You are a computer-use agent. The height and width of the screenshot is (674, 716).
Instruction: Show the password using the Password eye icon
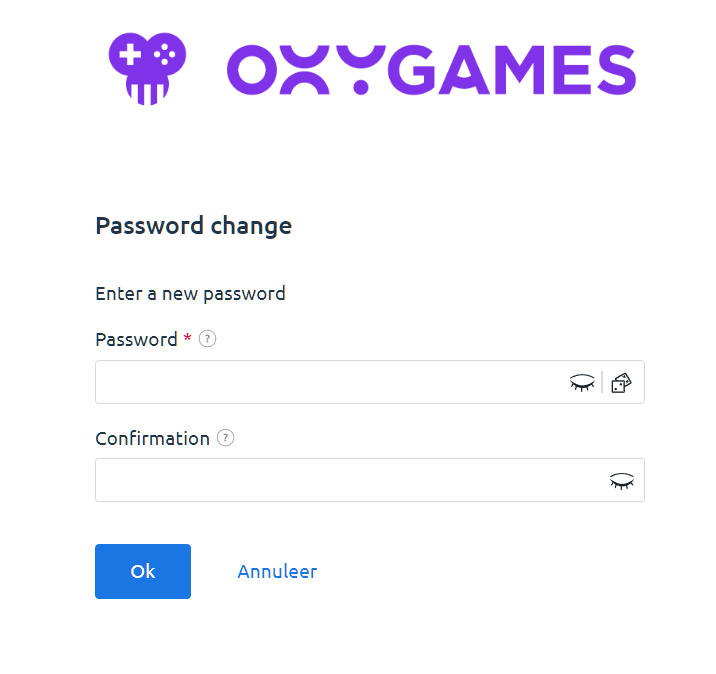[582, 382]
